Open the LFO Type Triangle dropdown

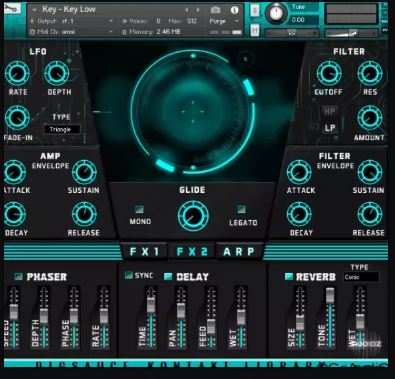coord(62,129)
